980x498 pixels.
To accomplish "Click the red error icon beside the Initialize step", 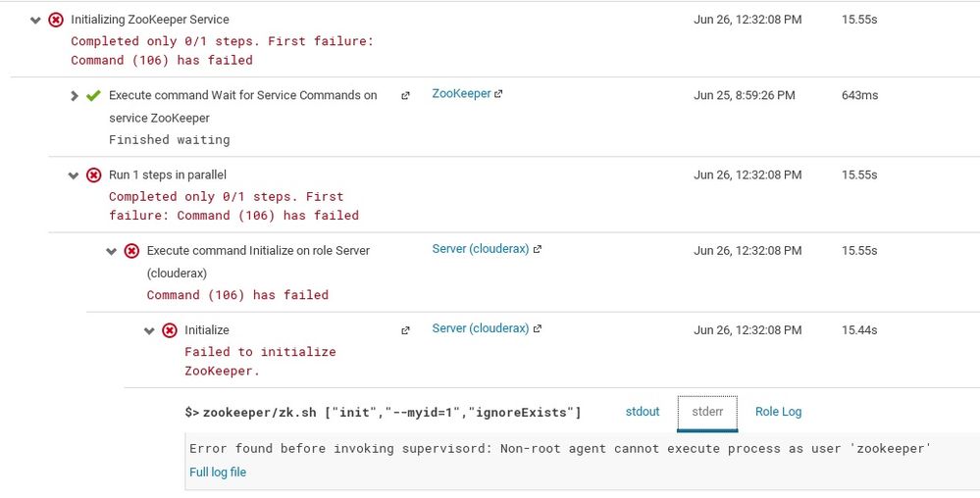I will coord(169,330).
